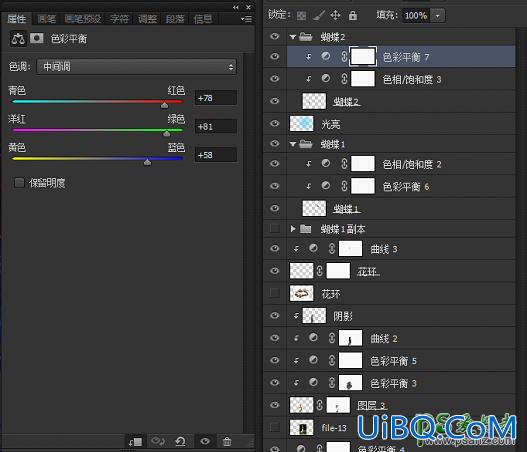Lock image pixels brush icon
Screen dimensions: 527x452
pyautogui.click(x=319, y=15)
